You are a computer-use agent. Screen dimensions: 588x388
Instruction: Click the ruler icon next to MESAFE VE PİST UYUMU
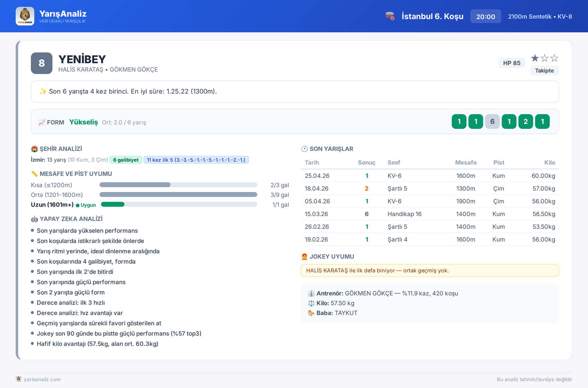[35, 174]
